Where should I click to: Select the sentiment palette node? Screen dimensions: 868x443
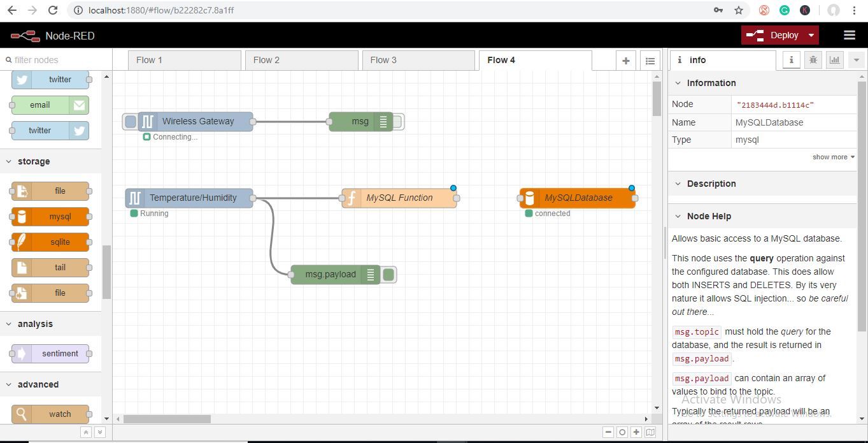50,354
